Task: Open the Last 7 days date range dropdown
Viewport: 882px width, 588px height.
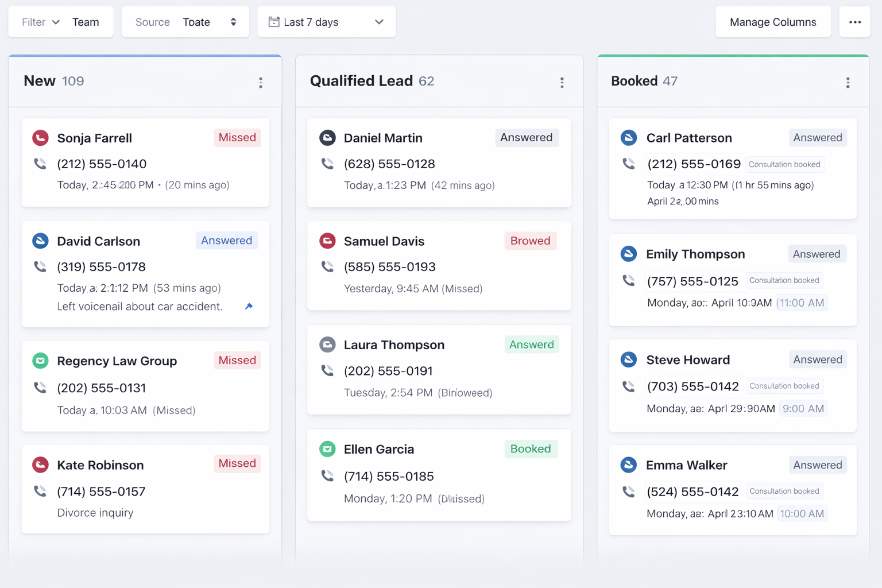Action: tap(326, 21)
